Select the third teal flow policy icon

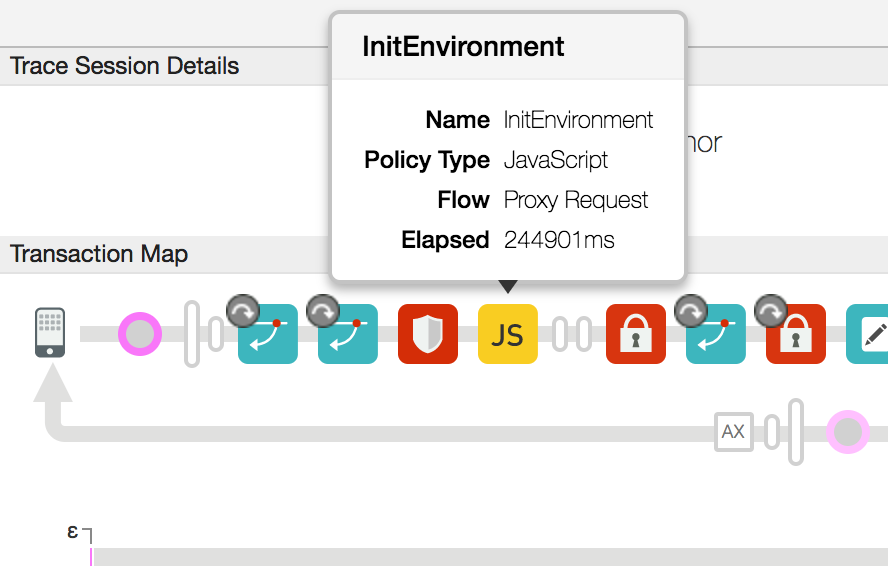pyautogui.click(x=716, y=334)
